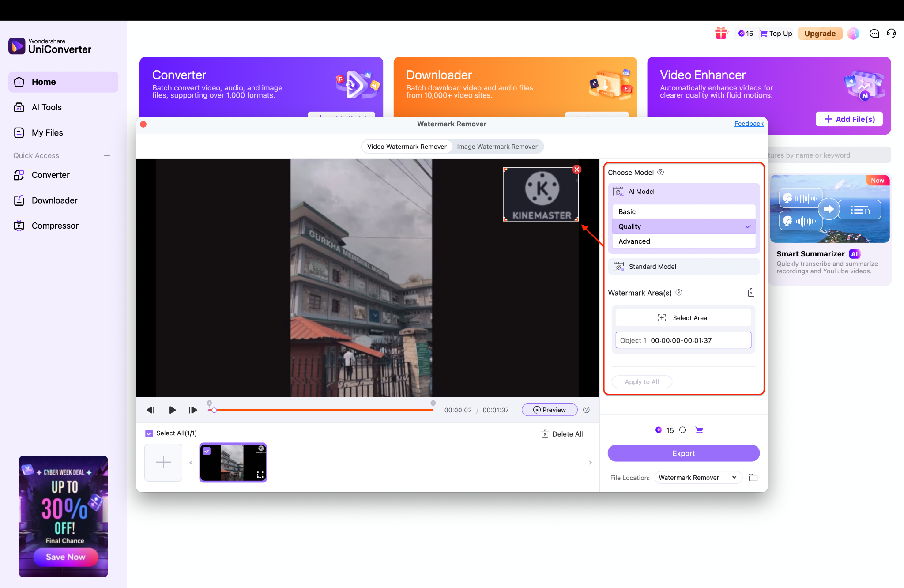Expand the File Location dropdown
Image resolution: width=904 pixels, height=588 pixels.
click(697, 477)
